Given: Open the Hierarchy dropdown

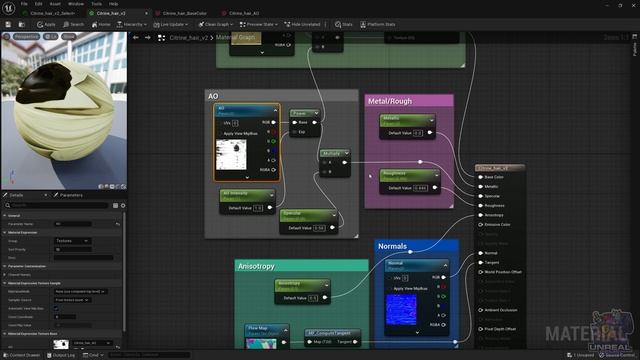Looking at the screenshot, I should pyautogui.click(x=131, y=24).
